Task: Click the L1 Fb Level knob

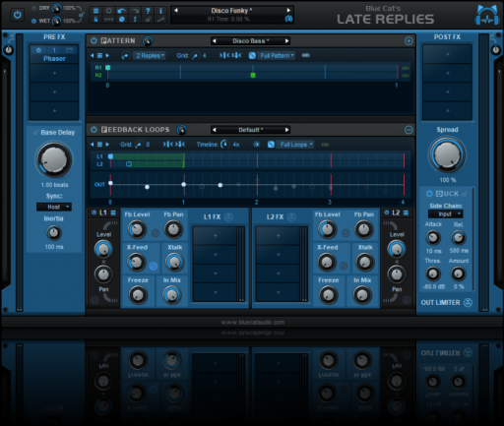Action: (137, 229)
